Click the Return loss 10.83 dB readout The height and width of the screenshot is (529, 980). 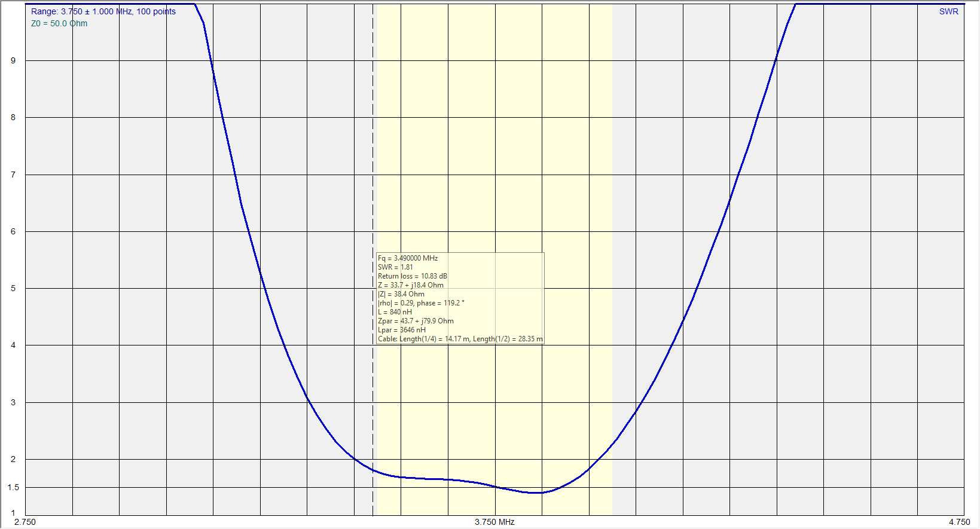point(412,276)
